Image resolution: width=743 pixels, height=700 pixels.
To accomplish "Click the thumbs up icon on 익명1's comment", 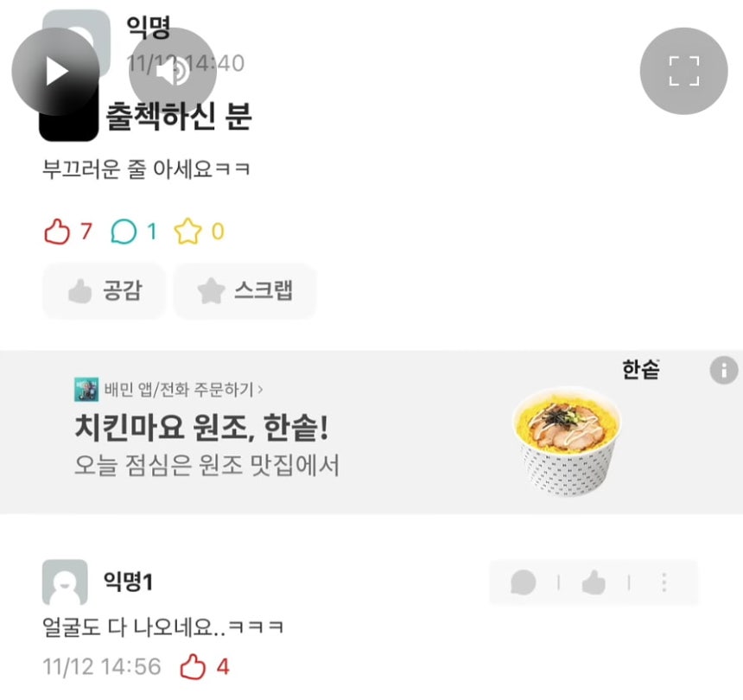I will click(x=596, y=583).
